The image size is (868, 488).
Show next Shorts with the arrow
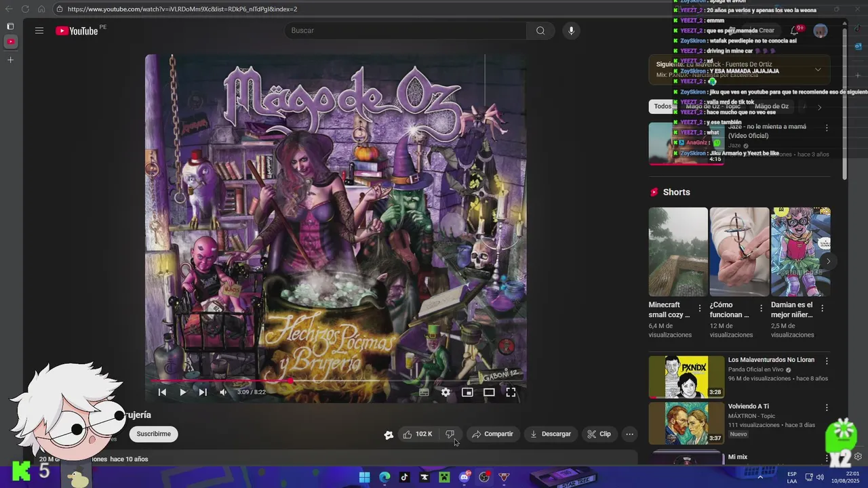(828, 261)
